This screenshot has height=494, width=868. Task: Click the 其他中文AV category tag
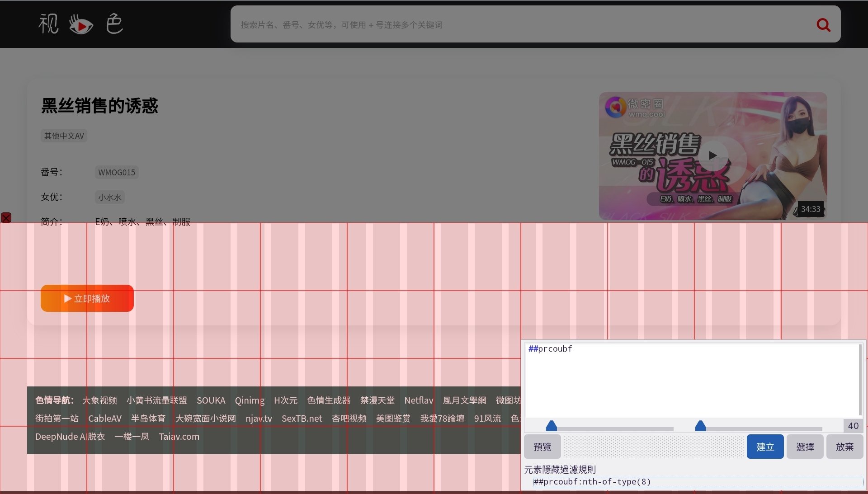(x=63, y=135)
